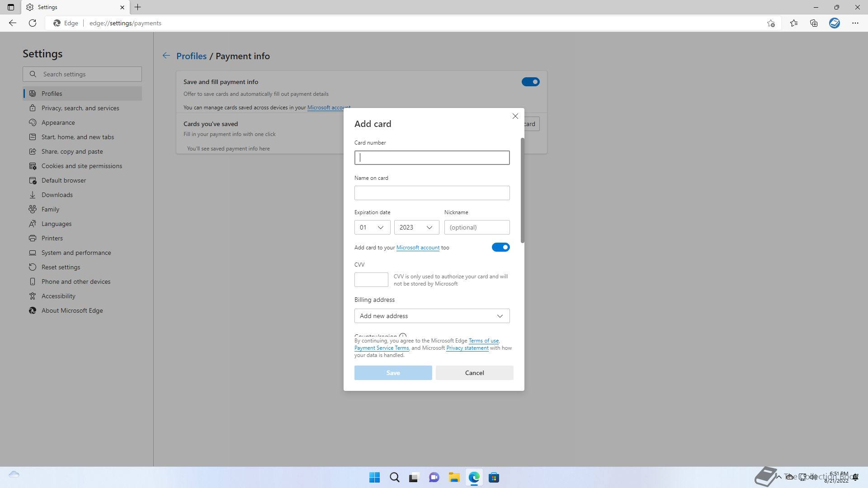Viewport: 868px width, 488px height.
Task: Click the browser back arrow
Action: [13, 23]
